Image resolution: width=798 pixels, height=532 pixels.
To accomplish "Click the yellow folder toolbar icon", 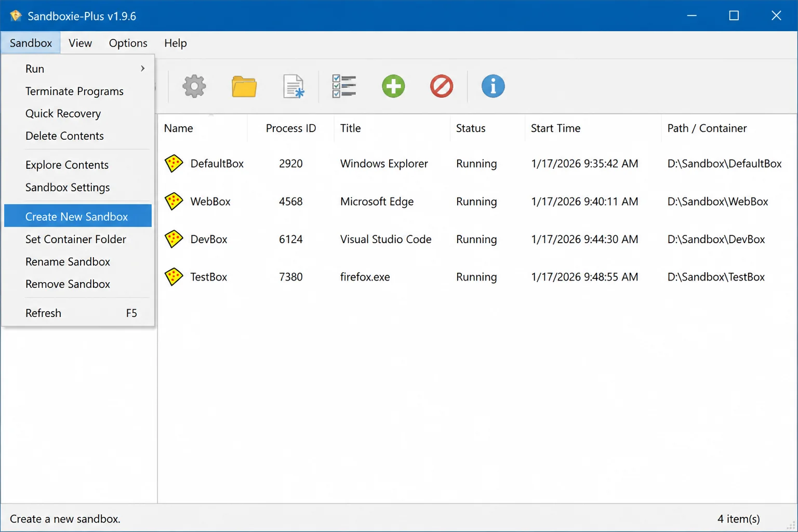I will pos(244,86).
